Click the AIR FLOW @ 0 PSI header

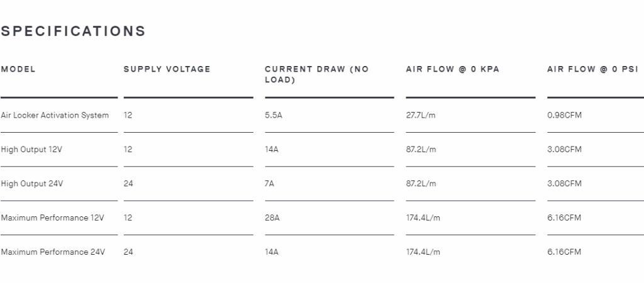click(x=592, y=69)
